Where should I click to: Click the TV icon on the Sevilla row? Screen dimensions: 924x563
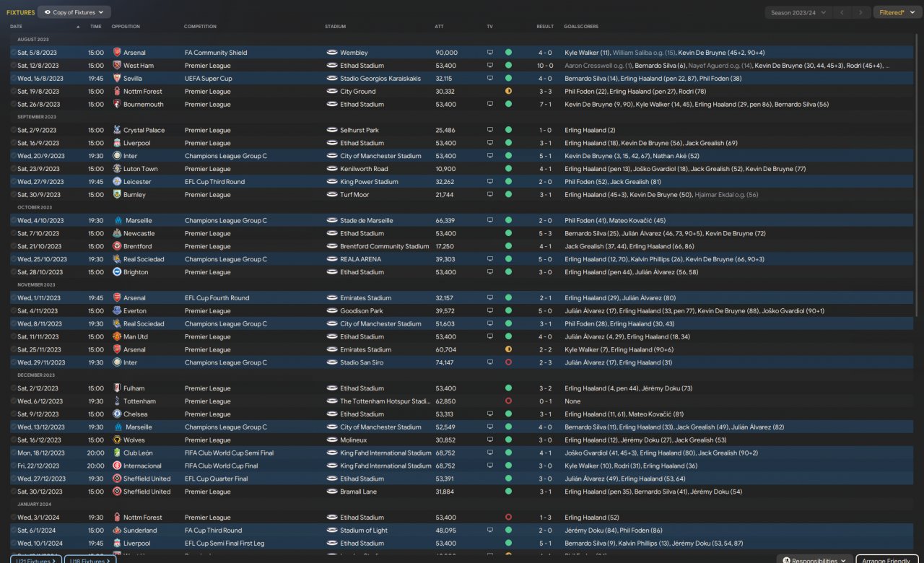pos(490,79)
